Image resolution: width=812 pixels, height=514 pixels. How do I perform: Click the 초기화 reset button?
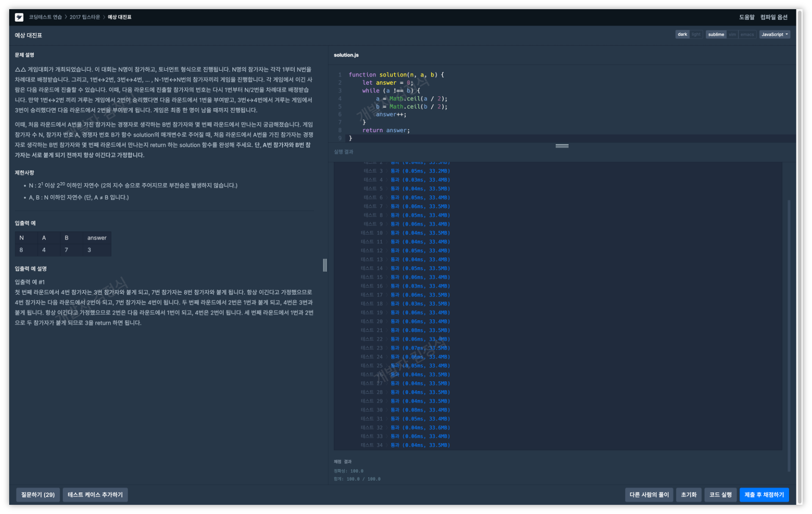coord(688,495)
